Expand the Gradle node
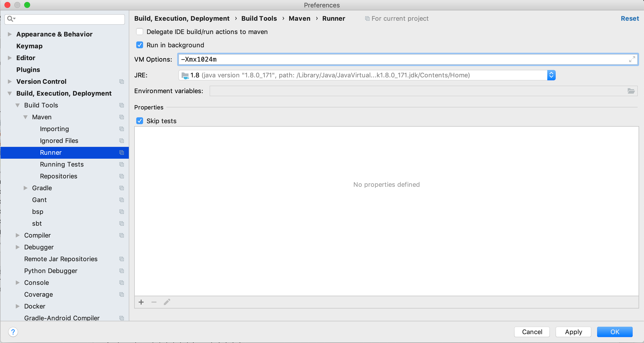Image resolution: width=644 pixels, height=343 pixels. tap(25, 188)
